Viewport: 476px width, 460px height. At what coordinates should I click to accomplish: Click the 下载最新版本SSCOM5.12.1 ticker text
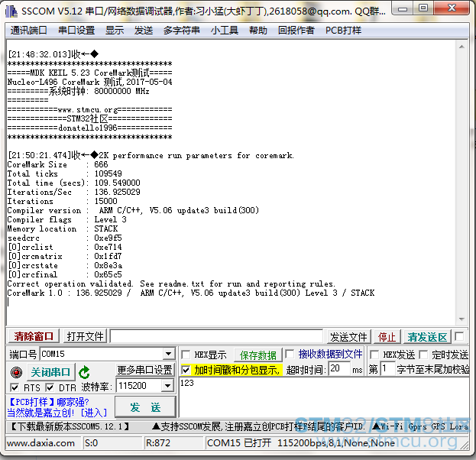[x=70, y=426]
